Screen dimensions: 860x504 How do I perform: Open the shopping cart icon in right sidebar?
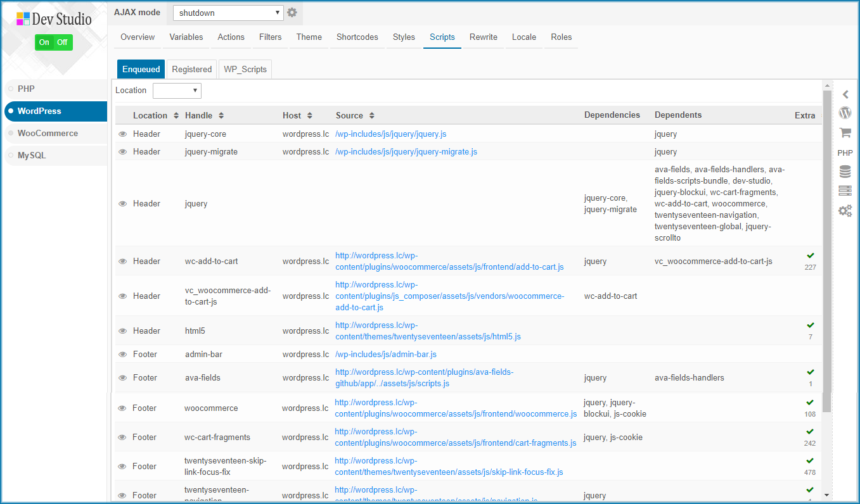pos(845,133)
